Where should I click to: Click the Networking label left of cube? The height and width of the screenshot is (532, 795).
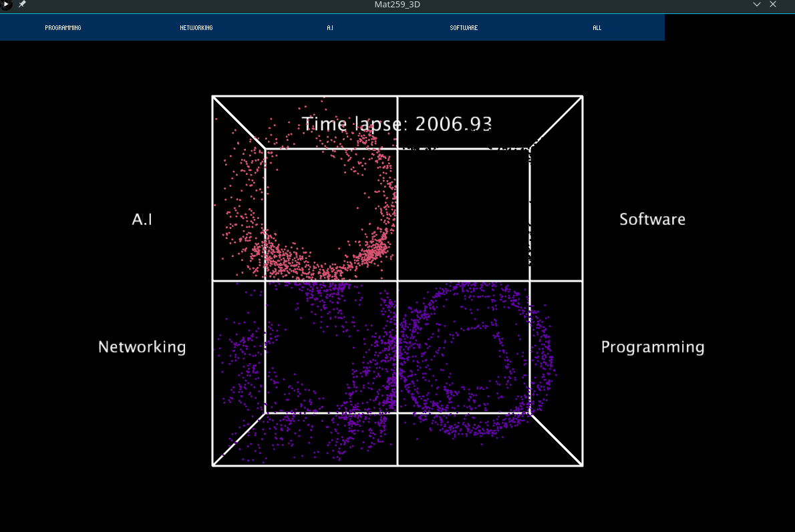point(142,347)
